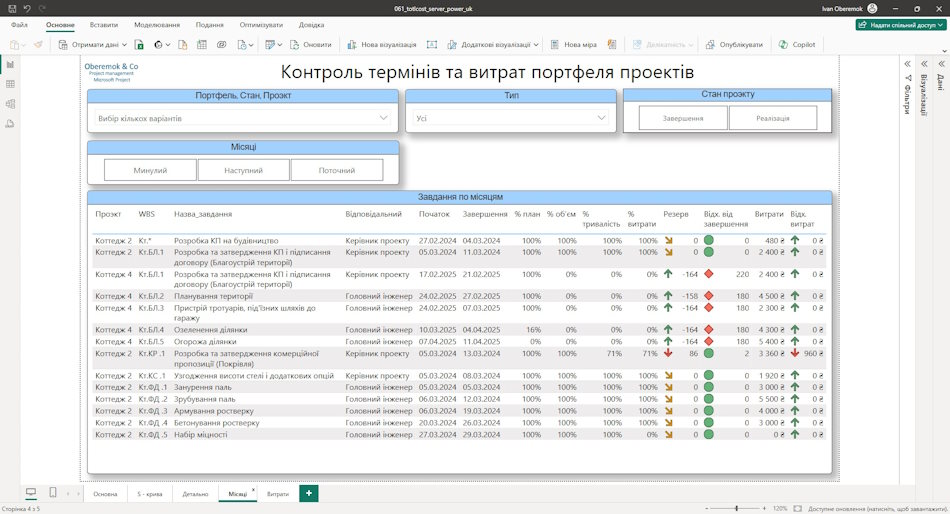Switch to the Детально page tab
Viewport: 950px width, 514px height.
click(195, 494)
